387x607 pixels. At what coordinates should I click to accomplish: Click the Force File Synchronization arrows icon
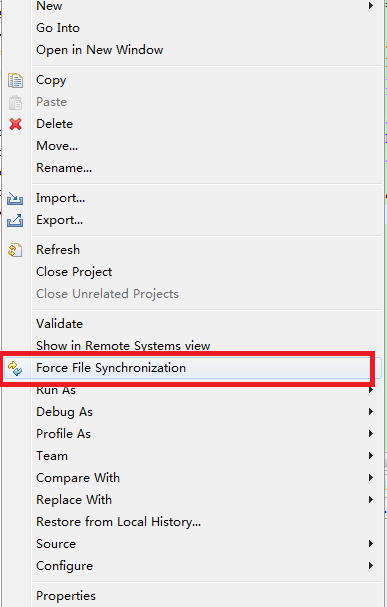click(15, 368)
